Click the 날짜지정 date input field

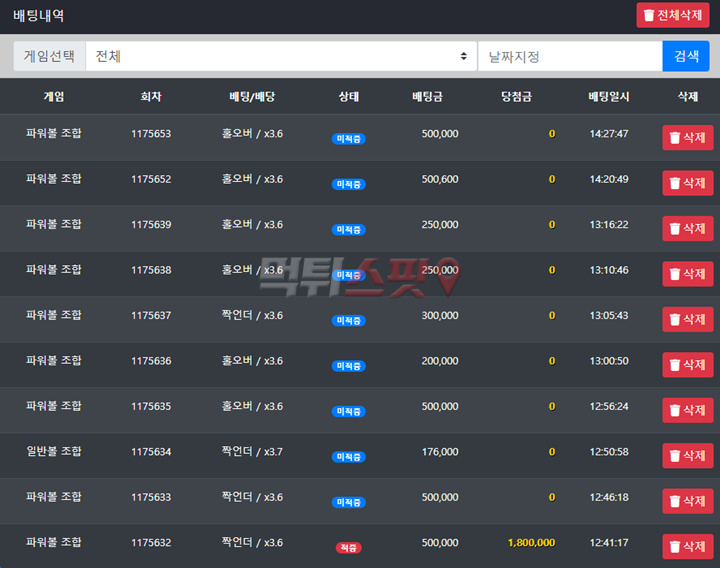click(x=570, y=56)
